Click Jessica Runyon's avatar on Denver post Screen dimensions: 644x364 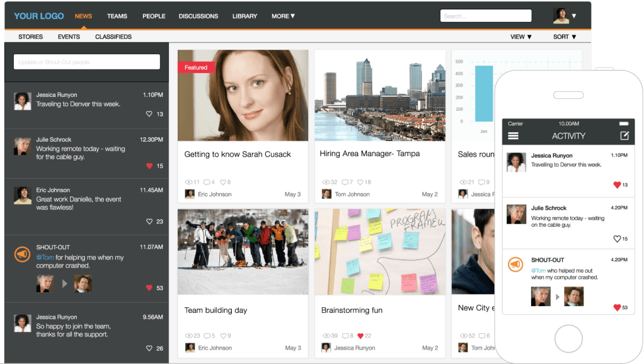click(23, 101)
